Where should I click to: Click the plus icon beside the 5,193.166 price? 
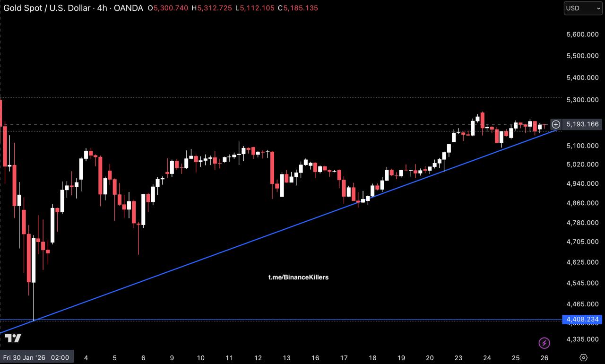[556, 124]
